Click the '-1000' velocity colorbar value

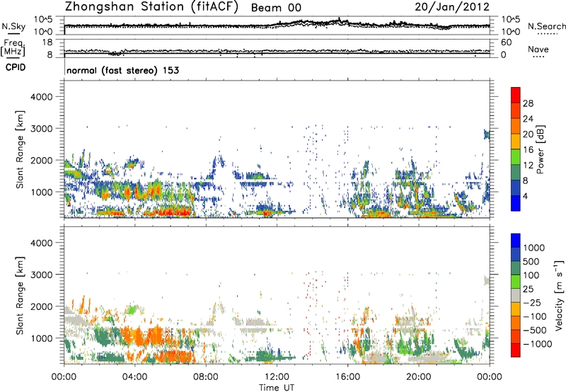pyautogui.click(x=537, y=344)
